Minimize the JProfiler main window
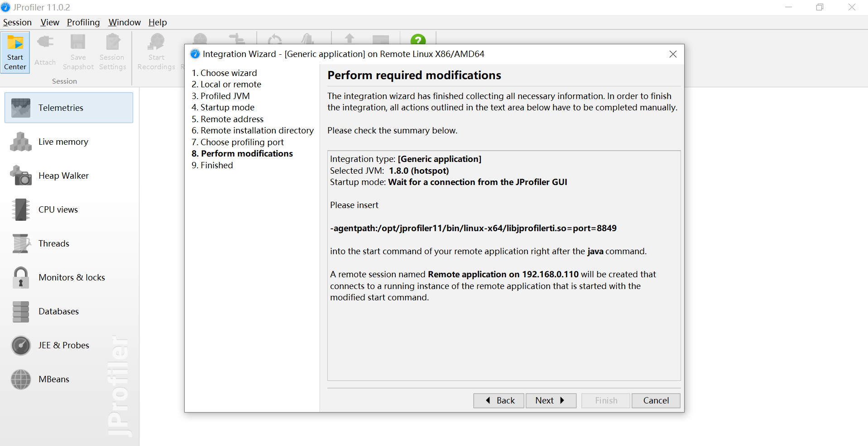868x446 pixels. click(788, 7)
